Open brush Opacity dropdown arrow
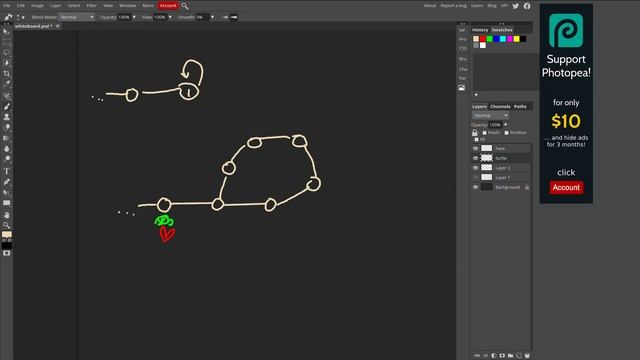 (134, 17)
